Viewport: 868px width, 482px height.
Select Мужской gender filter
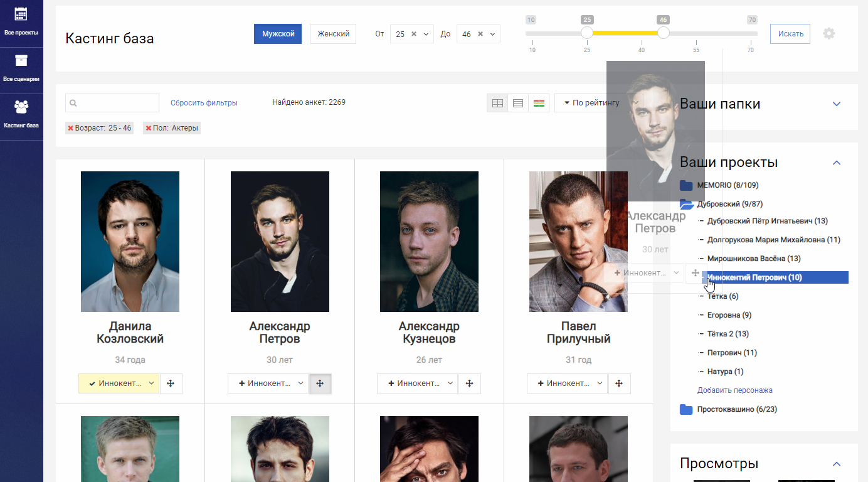[x=278, y=34]
